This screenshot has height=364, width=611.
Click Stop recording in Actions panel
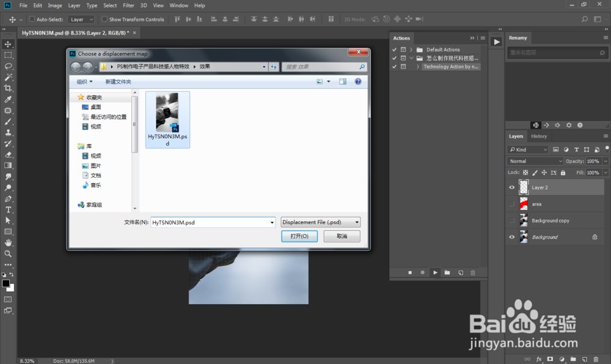[x=410, y=272]
